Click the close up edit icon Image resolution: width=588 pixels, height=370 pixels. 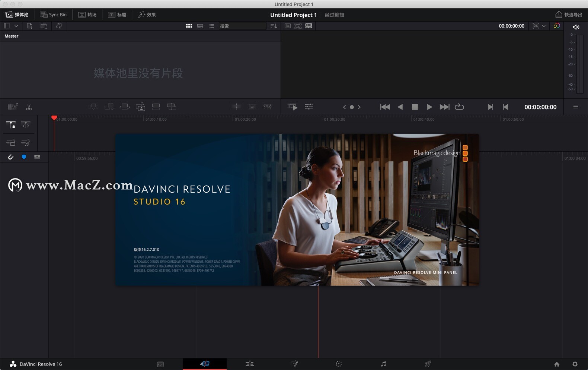(140, 107)
